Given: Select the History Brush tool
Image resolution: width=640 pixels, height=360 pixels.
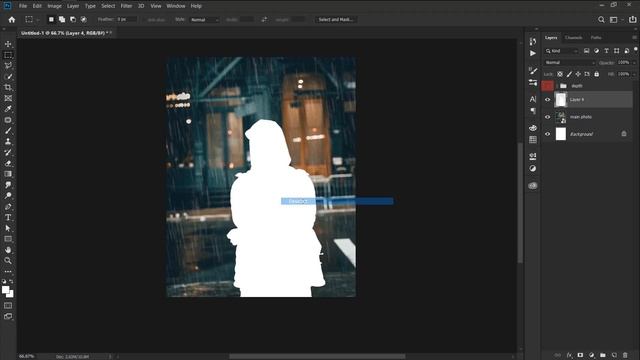Looking at the screenshot, I should pos(8,152).
